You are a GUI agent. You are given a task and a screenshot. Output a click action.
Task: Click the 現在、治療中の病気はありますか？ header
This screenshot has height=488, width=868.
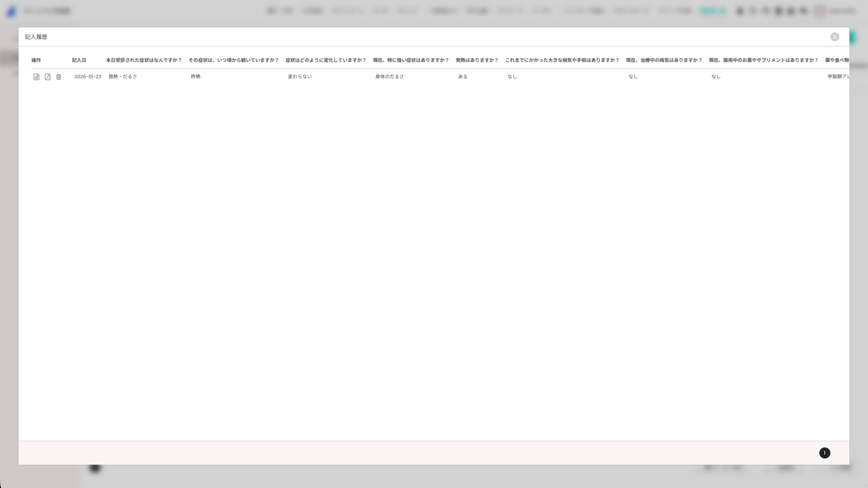pos(664,60)
